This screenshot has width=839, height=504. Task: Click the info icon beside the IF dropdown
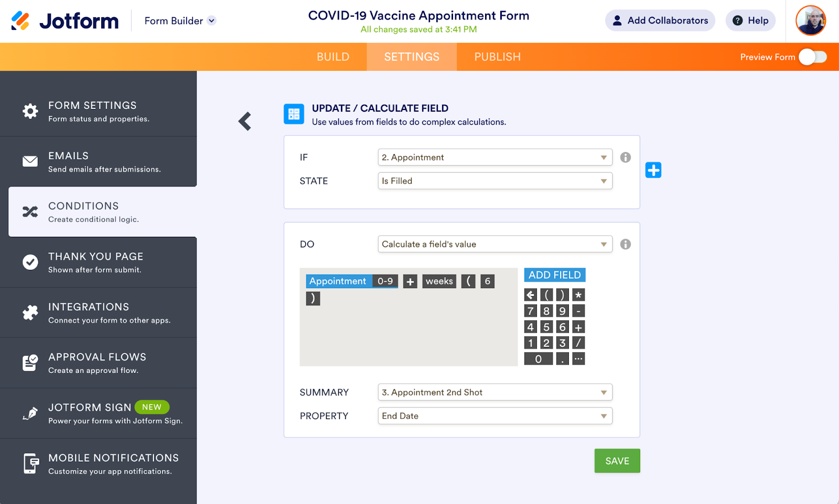(x=625, y=158)
